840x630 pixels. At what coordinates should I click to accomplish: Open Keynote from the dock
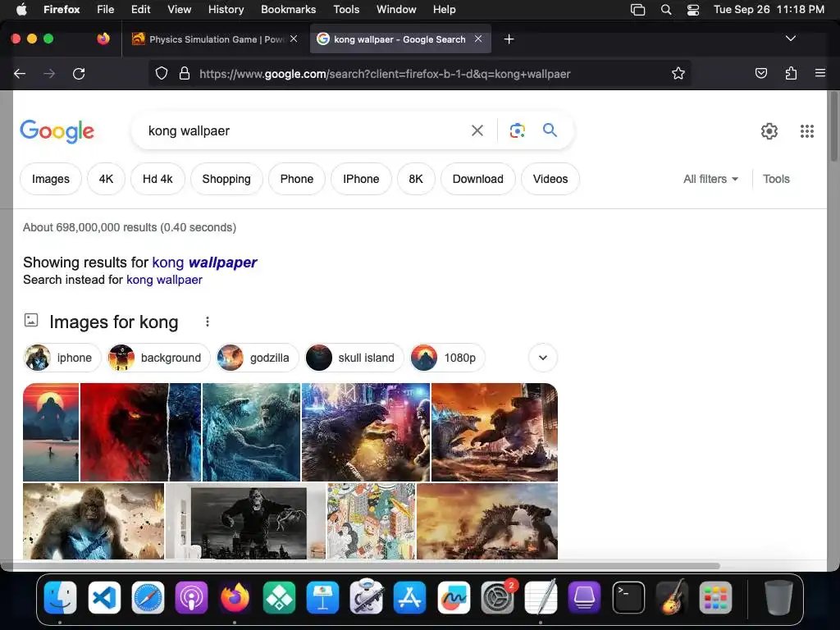pos(322,597)
